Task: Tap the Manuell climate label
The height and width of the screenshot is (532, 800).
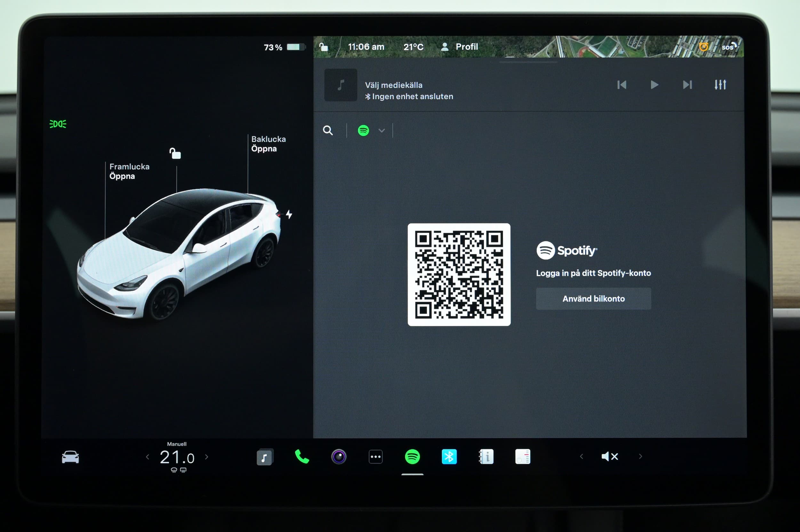Action: (177, 444)
